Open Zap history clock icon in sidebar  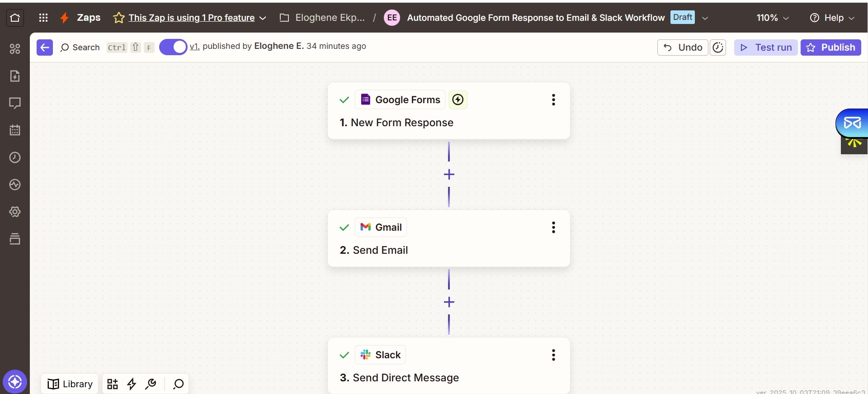point(15,157)
